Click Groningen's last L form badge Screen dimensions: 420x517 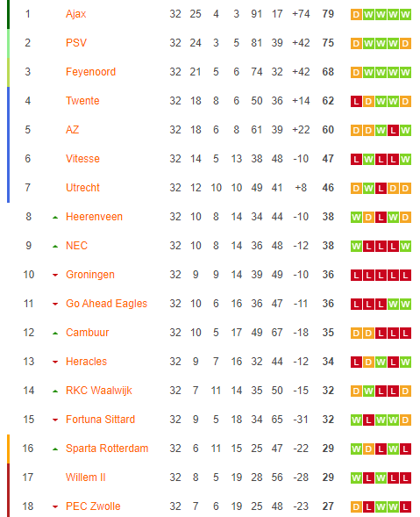coord(405,275)
